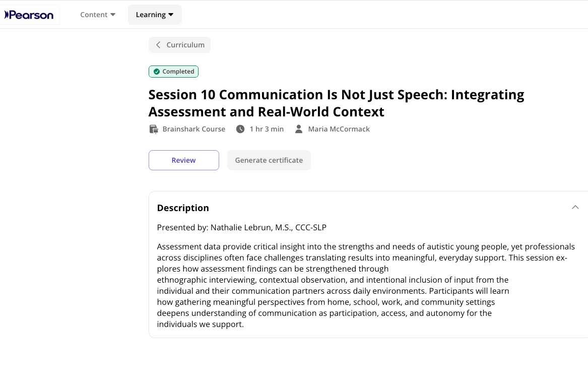Click the Brainshark Course label

194,129
